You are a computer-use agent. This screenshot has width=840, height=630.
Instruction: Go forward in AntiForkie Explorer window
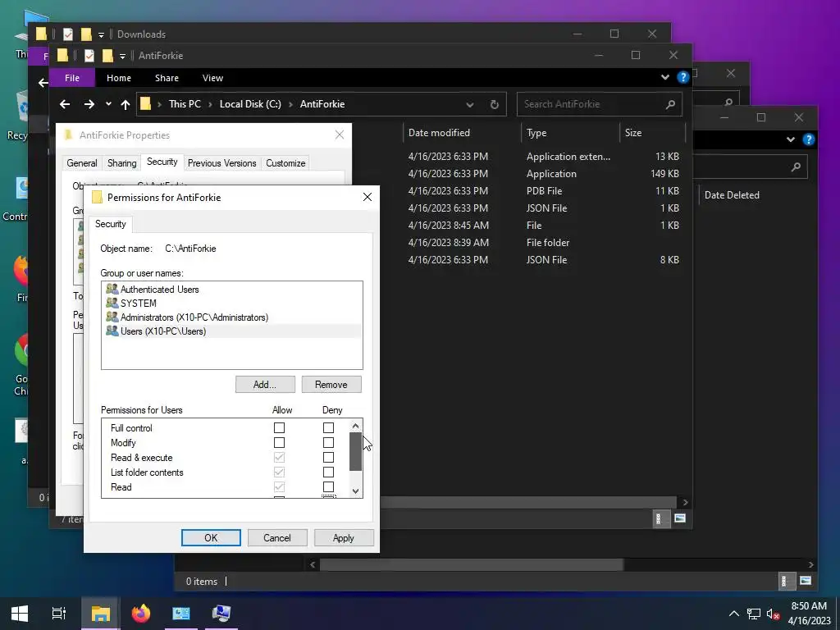click(89, 104)
